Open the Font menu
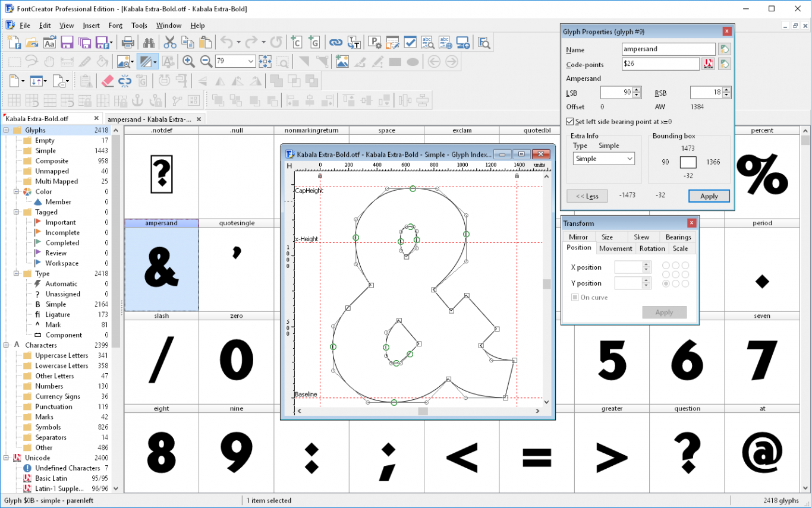 coord(115,26)
